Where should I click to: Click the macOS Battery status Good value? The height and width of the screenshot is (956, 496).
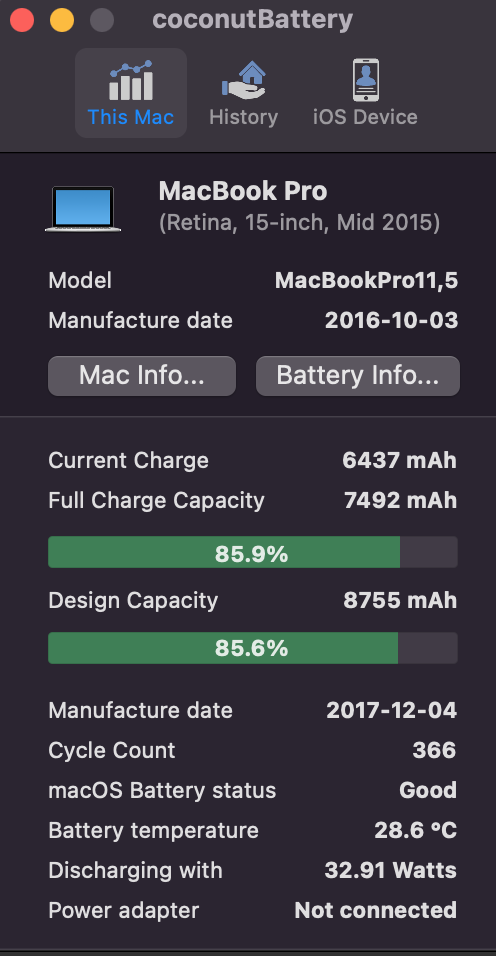428,791
